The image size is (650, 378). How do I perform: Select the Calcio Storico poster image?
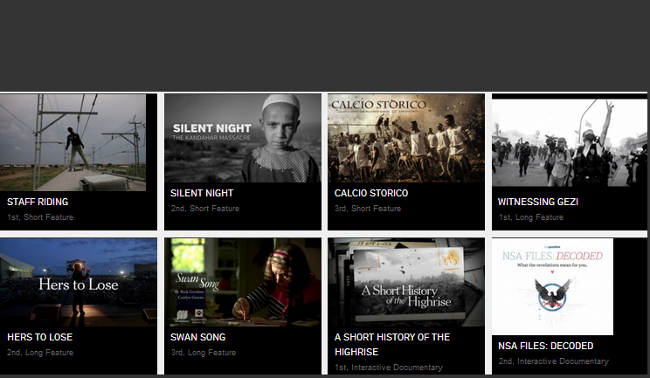coord(406,138)
